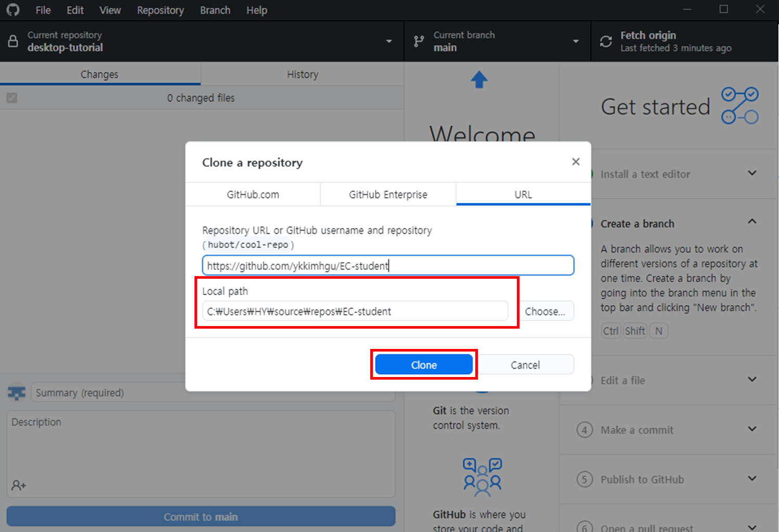Expand the Install a text editor step

[x=752, y=173]
